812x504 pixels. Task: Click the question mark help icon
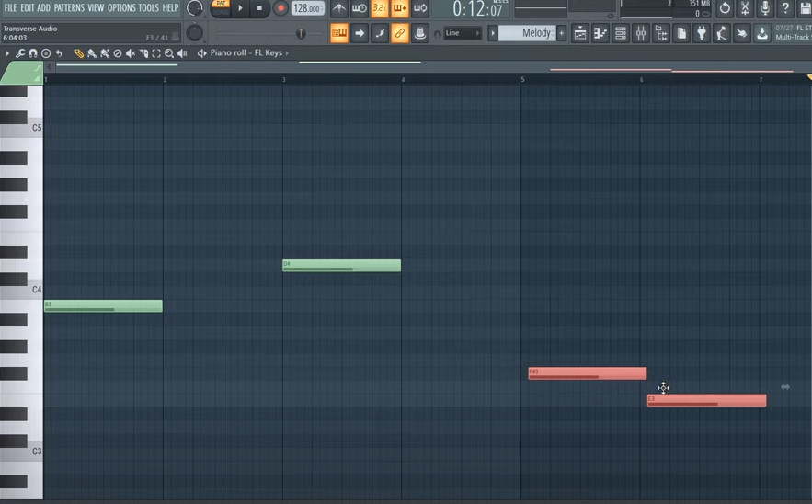(x=785, y=8)
